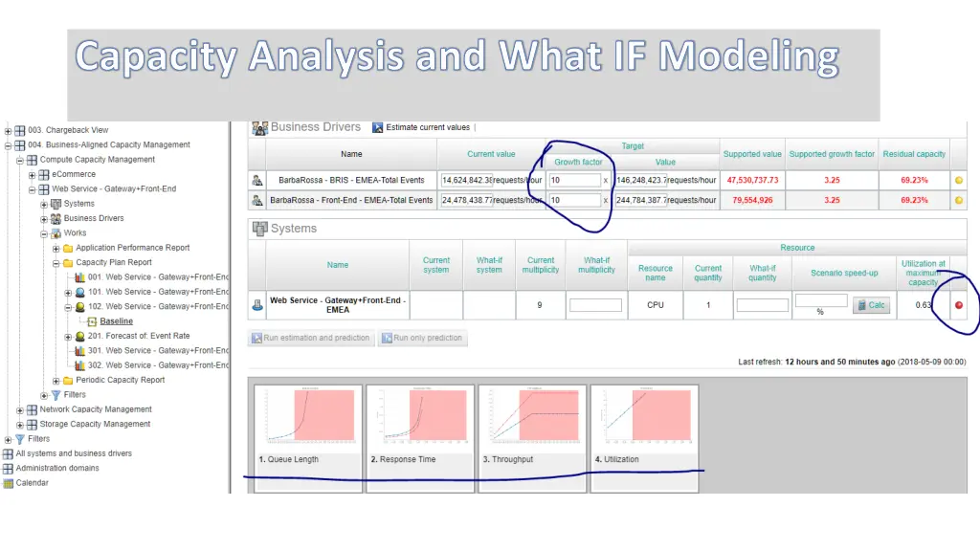Click the Capacity Plan Report folder icon
980x551 pixels.
[x=68, y=262]
